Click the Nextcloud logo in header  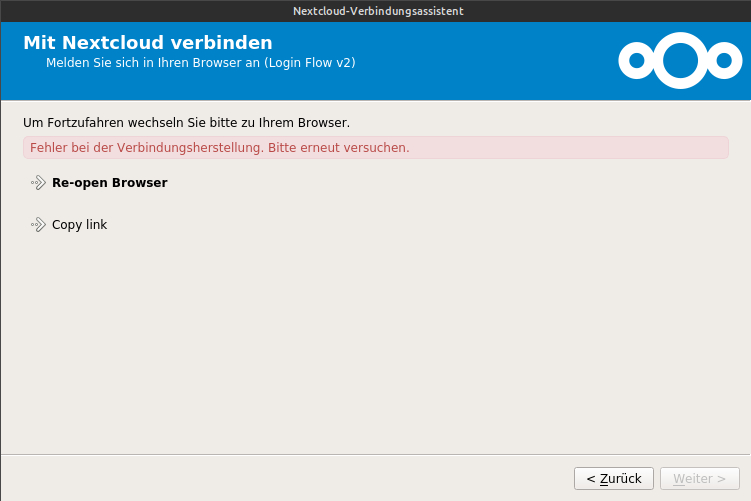[x=680, y=60]
